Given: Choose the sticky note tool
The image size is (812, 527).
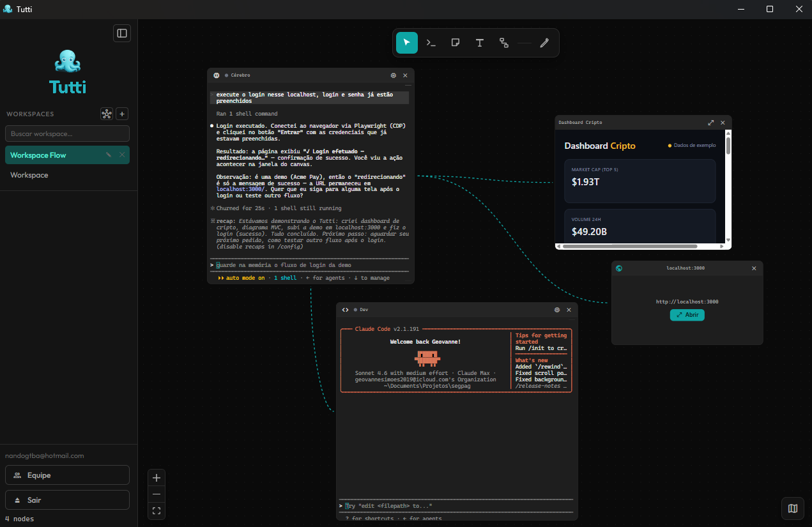Looking at the screenshot, I should coord(456,43).
